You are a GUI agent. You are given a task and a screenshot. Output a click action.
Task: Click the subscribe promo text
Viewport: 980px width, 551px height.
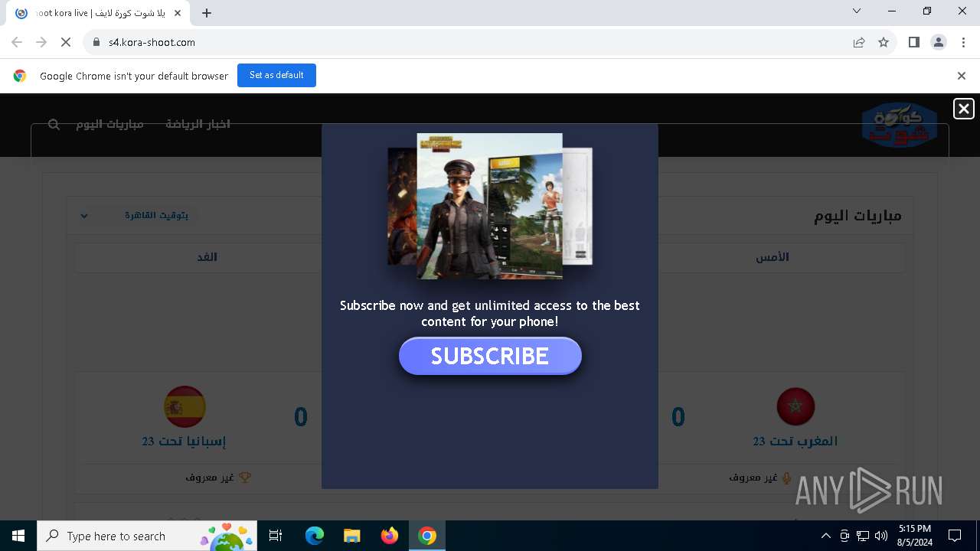click(490, 313)
